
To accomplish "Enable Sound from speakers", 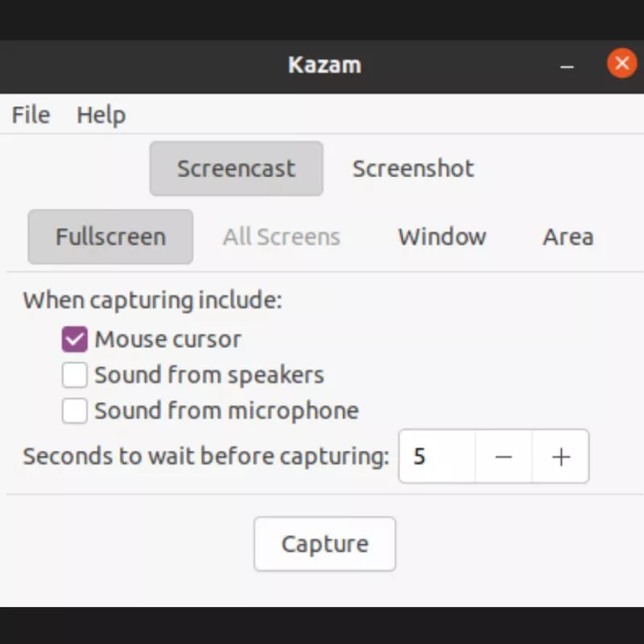I will (x=73, y=374).
